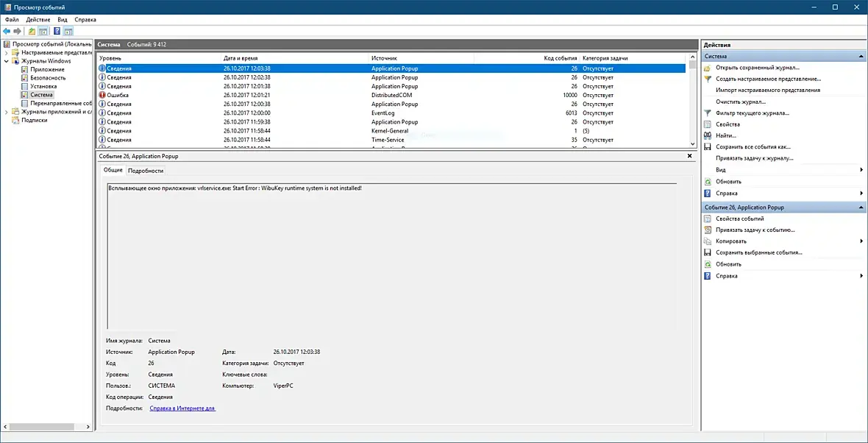Click folder icon beside Открыть сохраненный журнал
This screenshot has height=443, width=868.
[x=707, y=68]
